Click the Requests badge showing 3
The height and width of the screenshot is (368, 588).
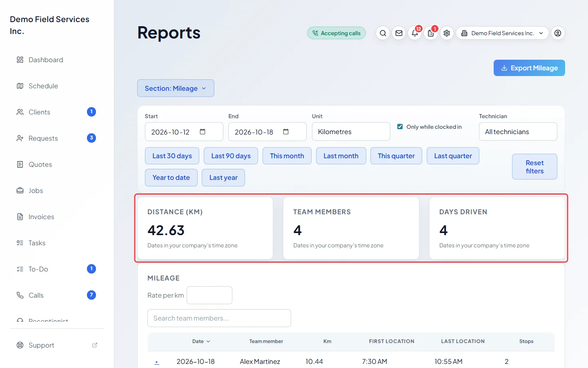click(x=91, y=138)
